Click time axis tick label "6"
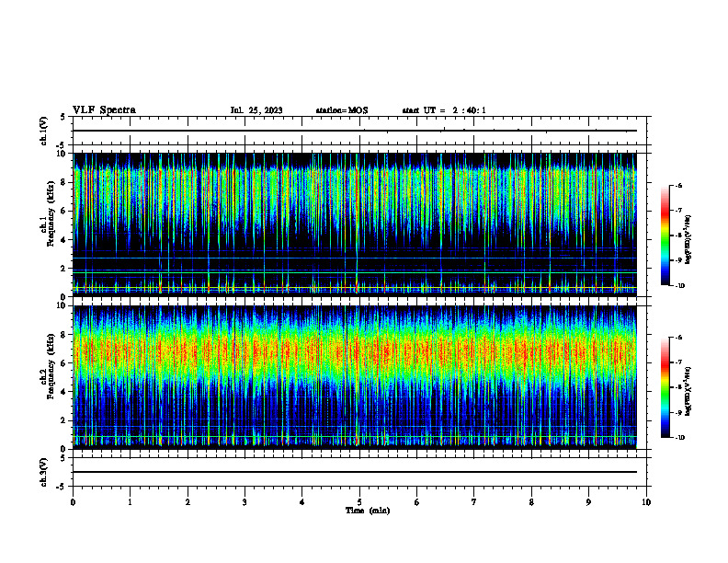The height and width of the screenshot is (563, 728). click(416, 502)
